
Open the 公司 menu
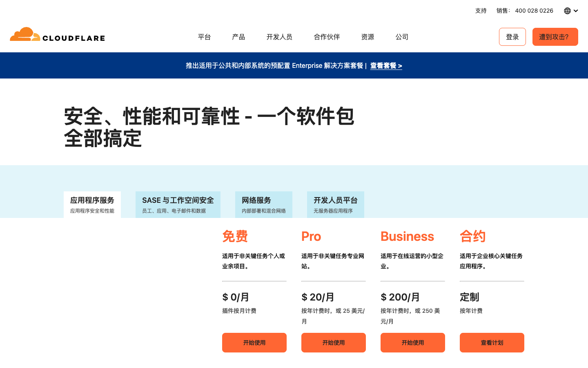402,37
